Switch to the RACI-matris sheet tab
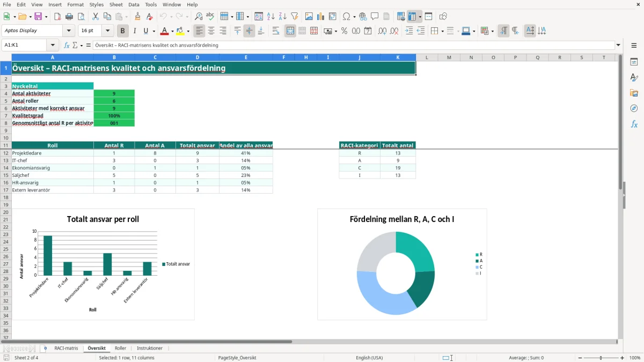 66,348
